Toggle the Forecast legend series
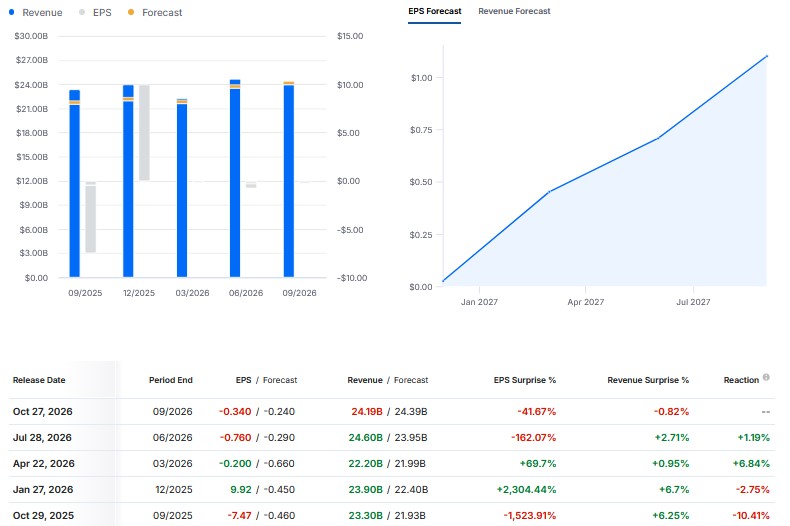790x526 pixels. tap(155, 13)
